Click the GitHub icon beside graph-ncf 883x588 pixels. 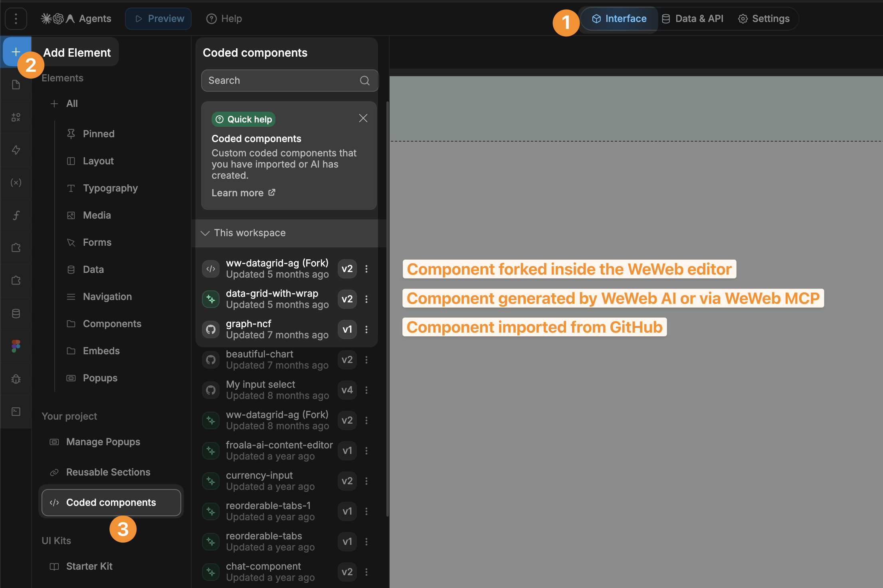[x=211, y=330]
